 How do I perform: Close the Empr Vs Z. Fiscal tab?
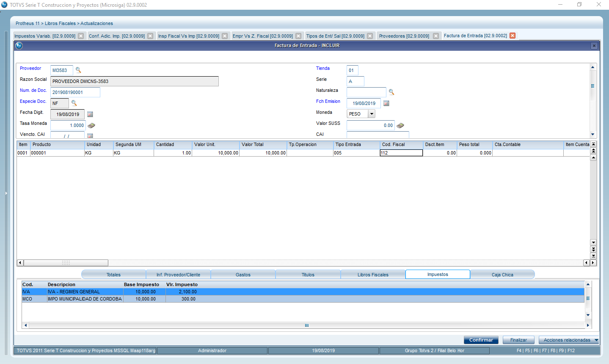pos(298,36)
